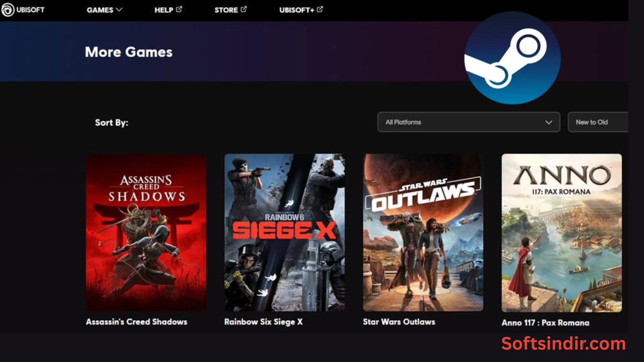Click the Rainbow Six Siege X title link
This screenshot has height=362, width=644.
[263, 322]
